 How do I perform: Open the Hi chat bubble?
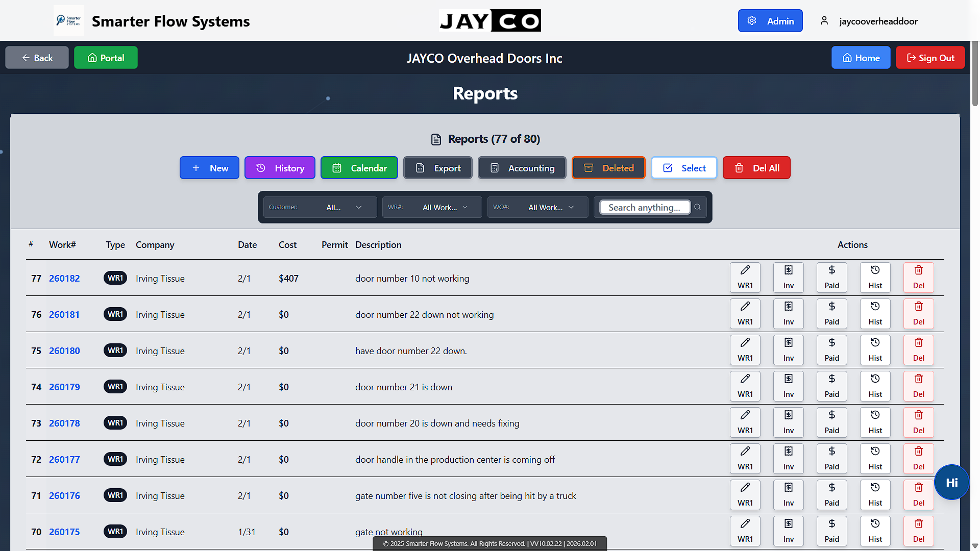tap(951, 482)
